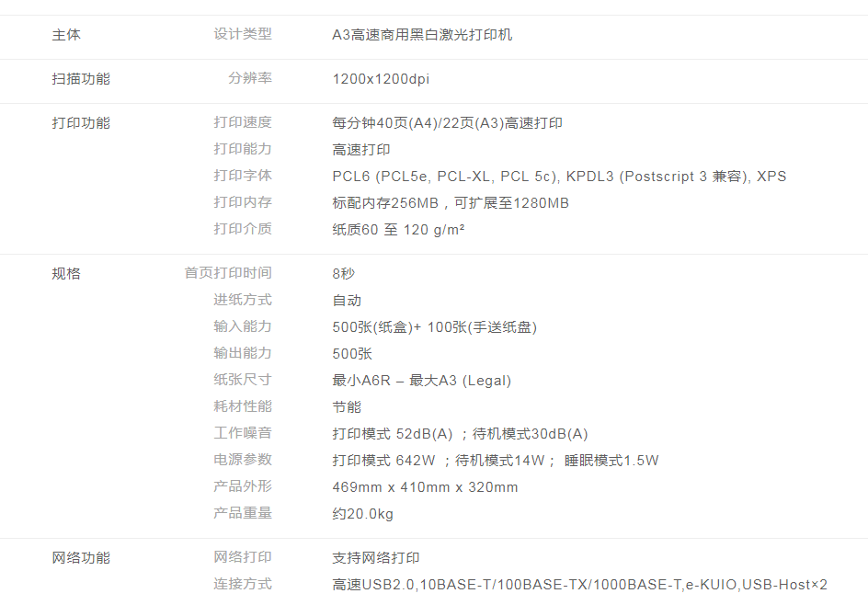Image resolution: width=868 pixels, height=605 pixels.
Task: Click the A3高速商用黑白激光打印机 value text
Action: 422,35
